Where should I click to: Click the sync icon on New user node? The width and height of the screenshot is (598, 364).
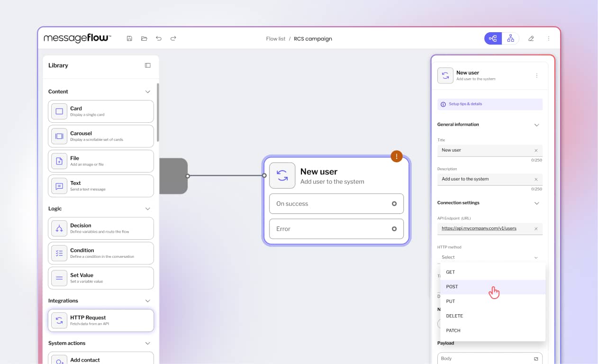coord(282,176)
